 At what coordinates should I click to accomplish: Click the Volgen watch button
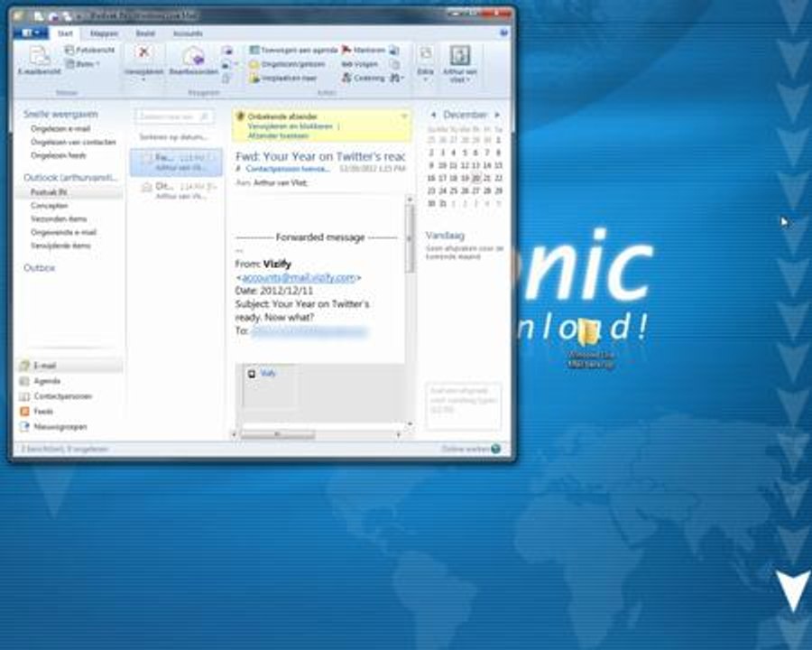click(359, 64)
